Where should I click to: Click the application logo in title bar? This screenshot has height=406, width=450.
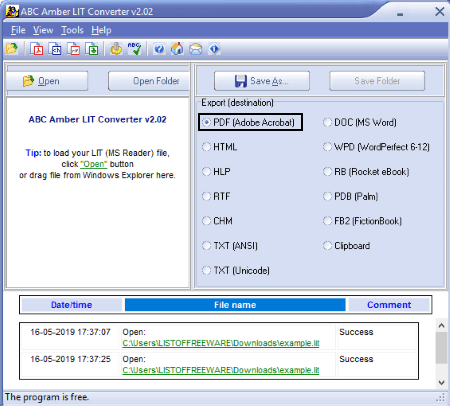12,11
